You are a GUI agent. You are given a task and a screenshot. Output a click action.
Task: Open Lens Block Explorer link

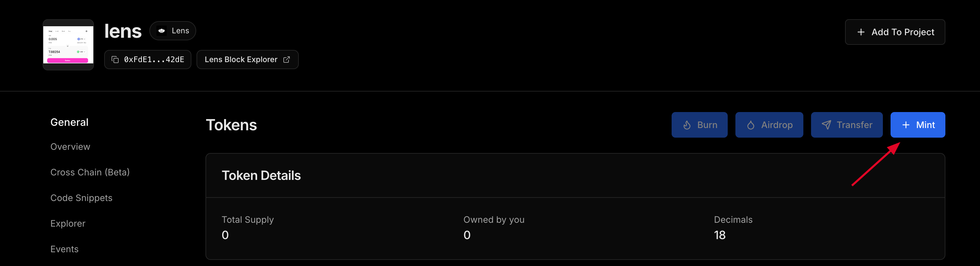247,60
